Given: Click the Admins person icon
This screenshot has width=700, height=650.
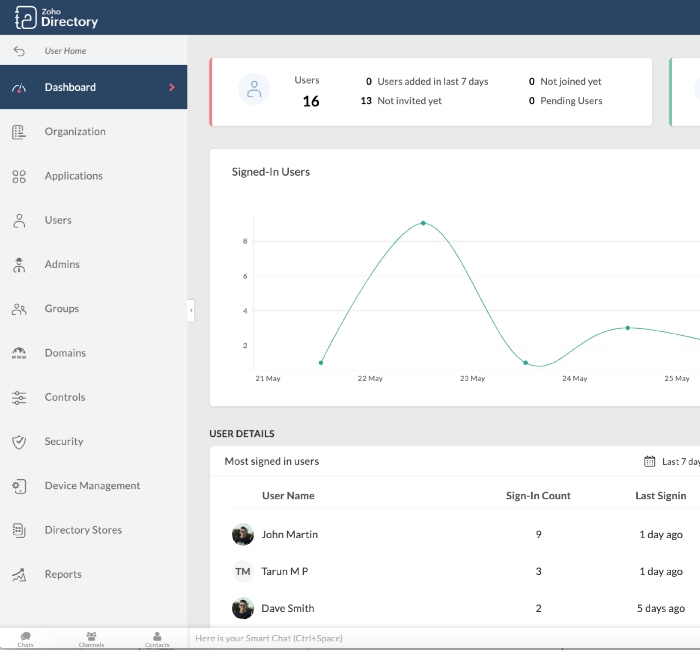Looking at the screenshot, I should (x=19, y=265).
